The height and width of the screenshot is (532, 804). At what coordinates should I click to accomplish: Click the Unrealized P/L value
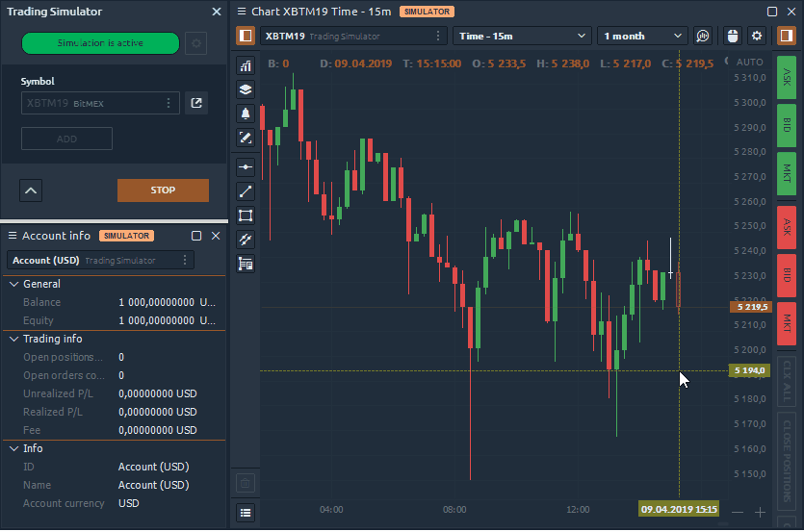click(157, 393)
